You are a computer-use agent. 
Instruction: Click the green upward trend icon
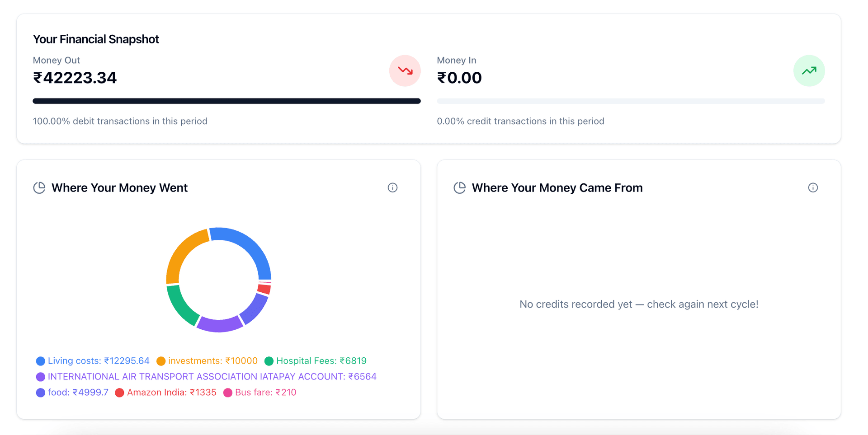tap(809, 71)
